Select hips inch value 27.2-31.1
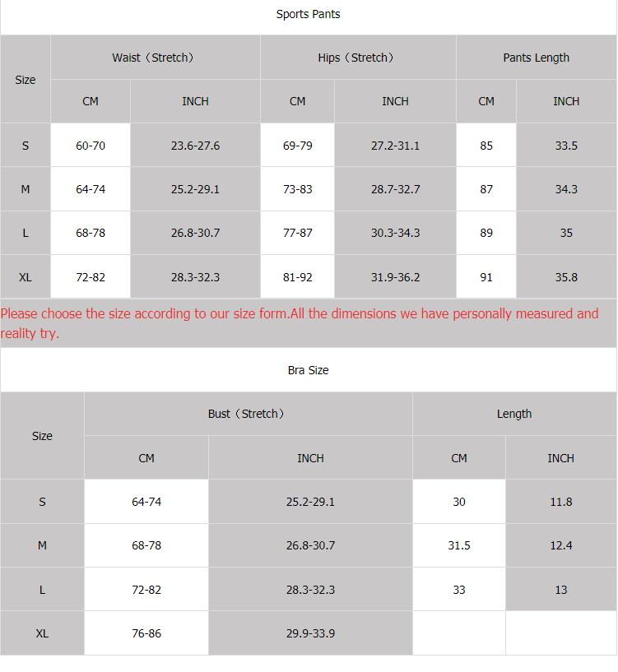This screenshot has height=672, width=618. pyautogui.click(x=395, y=146)
